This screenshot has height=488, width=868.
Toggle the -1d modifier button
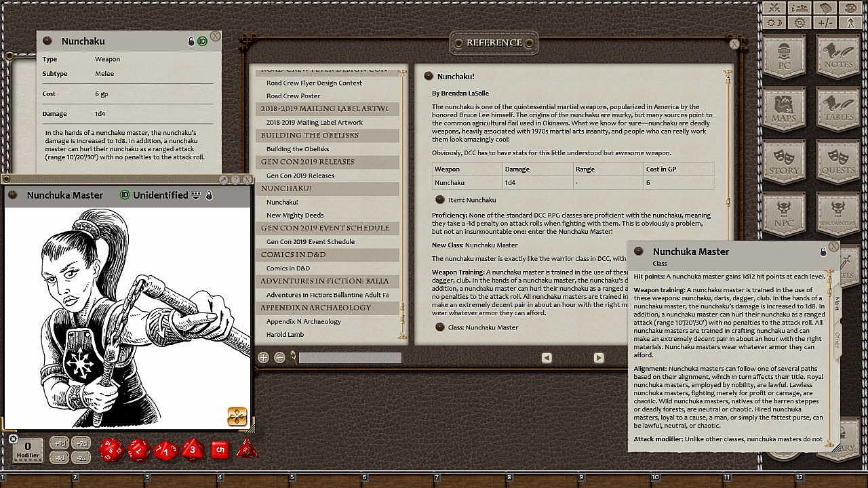[x=60, y=457]
